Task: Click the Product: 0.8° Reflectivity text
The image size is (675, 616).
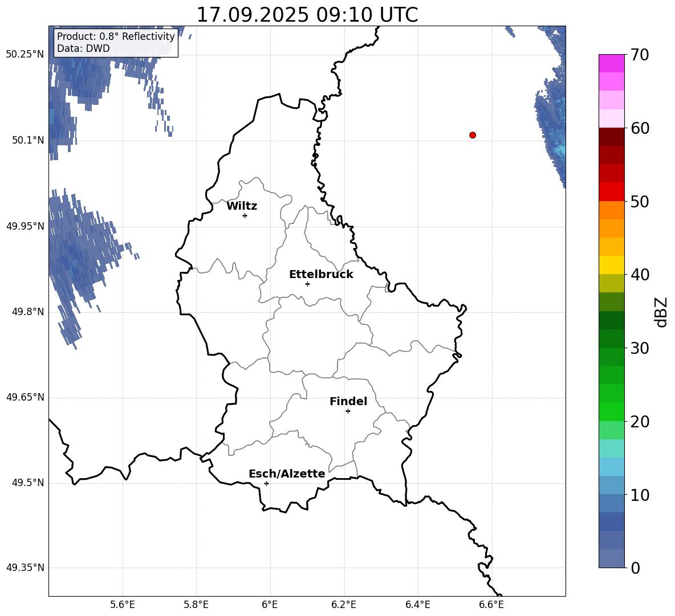Action: 116,36
